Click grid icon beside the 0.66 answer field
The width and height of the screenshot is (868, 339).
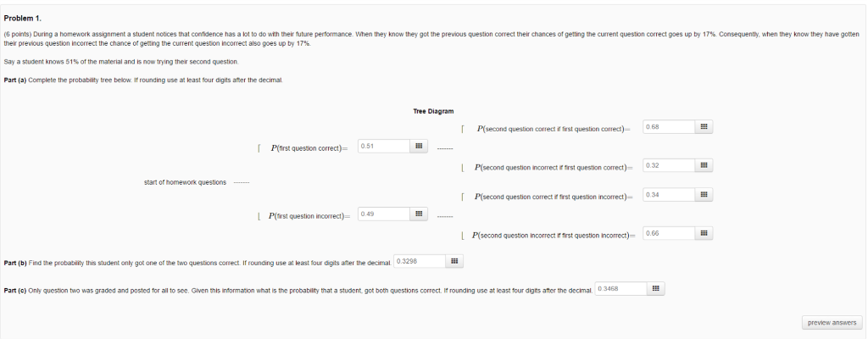point(704,233)
